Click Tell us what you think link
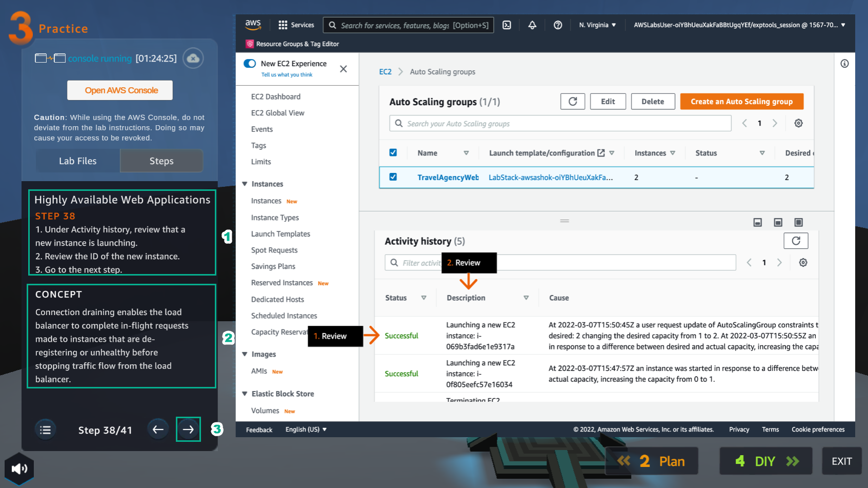Image resolution: width=868 pixels, height=488 pixels. 287,75
